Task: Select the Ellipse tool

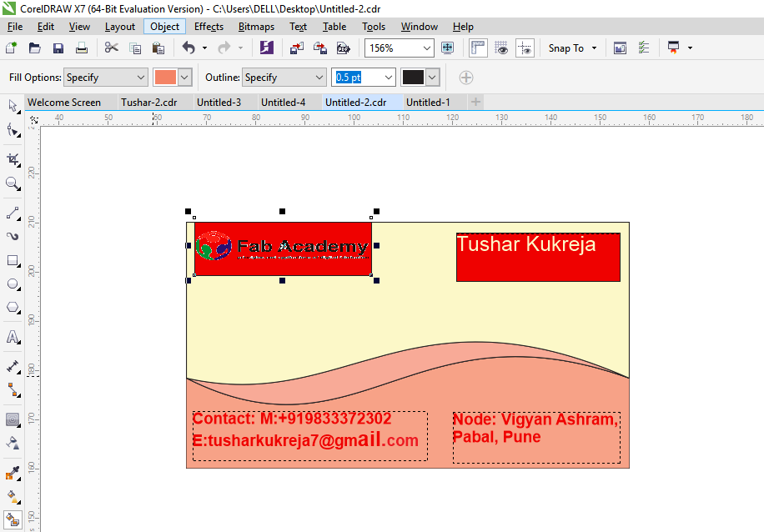Action: [x=13, y=284]
